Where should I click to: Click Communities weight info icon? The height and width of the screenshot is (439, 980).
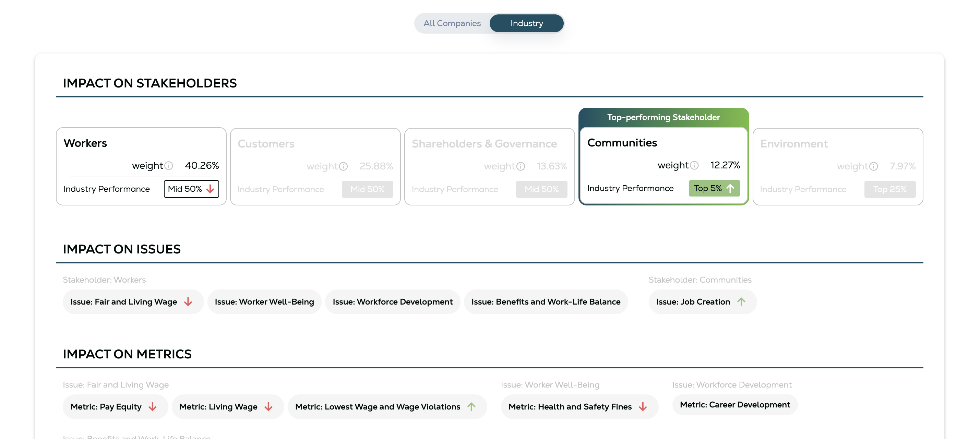694,165
